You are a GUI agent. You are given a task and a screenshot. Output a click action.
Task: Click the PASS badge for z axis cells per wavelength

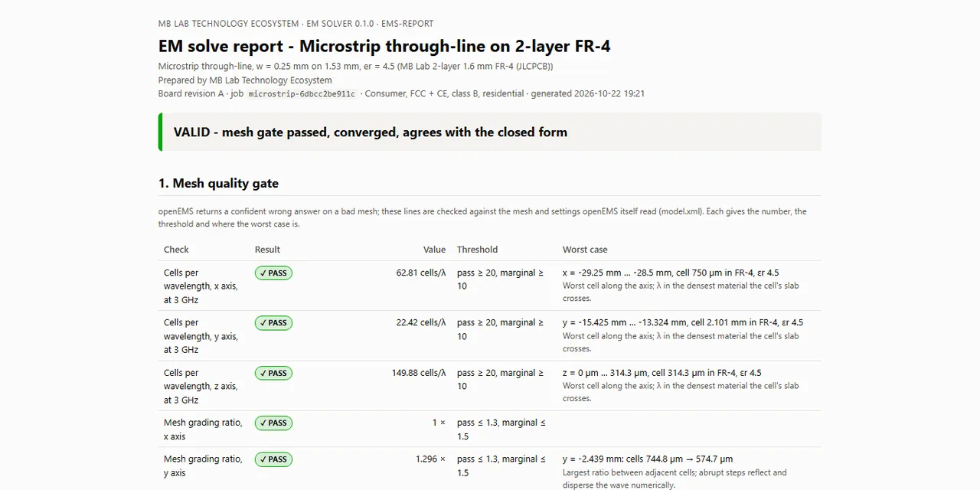[x=273, y=373]
